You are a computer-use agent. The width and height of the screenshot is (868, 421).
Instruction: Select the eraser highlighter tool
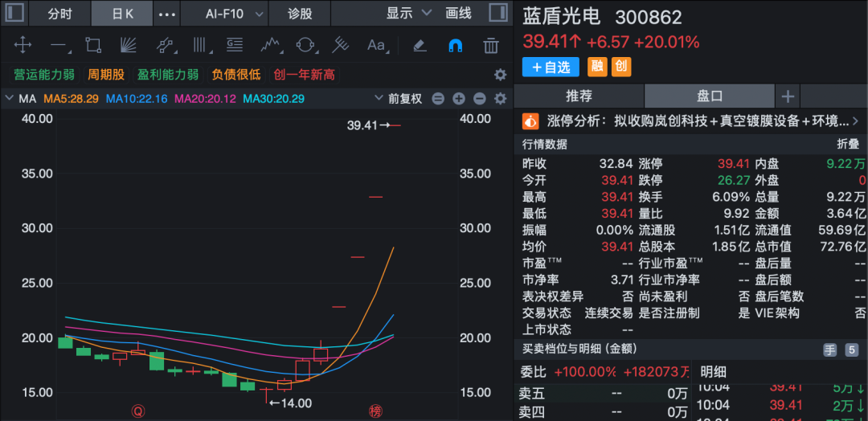[x=420, y=45]
